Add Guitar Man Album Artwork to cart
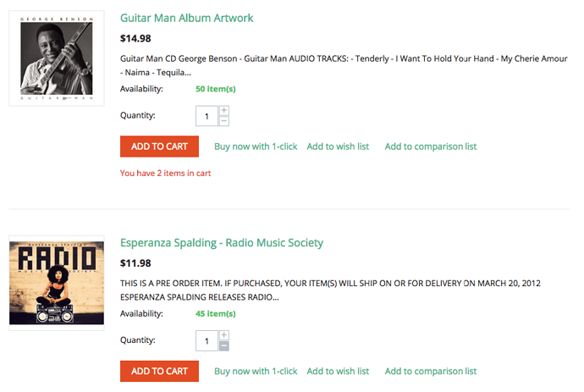Viewport: 584px width, 392px height. pyautogui.click(x=159, y=146)
